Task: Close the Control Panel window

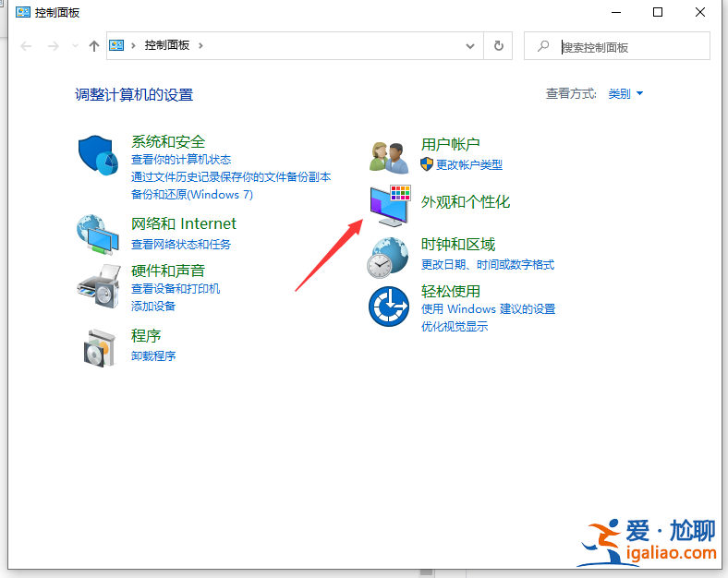Action: point(699,13)
